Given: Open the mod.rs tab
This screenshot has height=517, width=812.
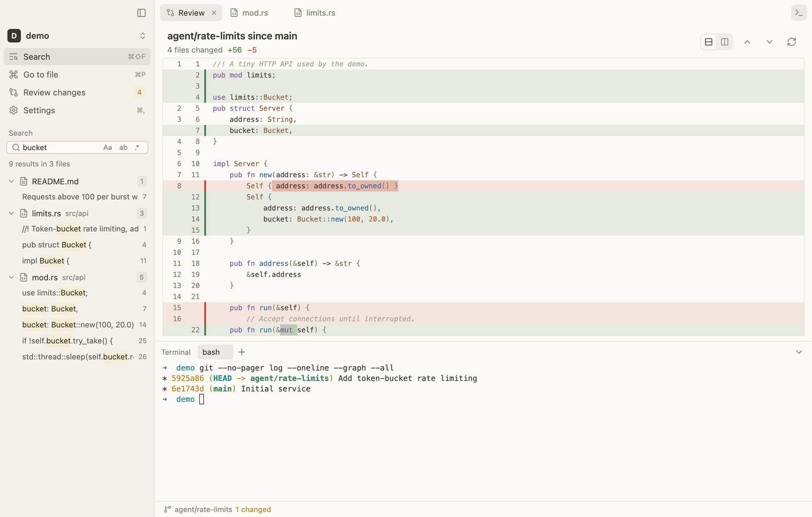Looking at the screenshot, I should click(249, 13).
